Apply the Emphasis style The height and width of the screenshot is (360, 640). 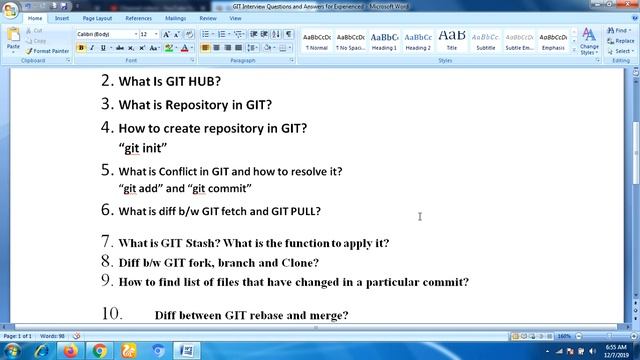pos(553,42)
